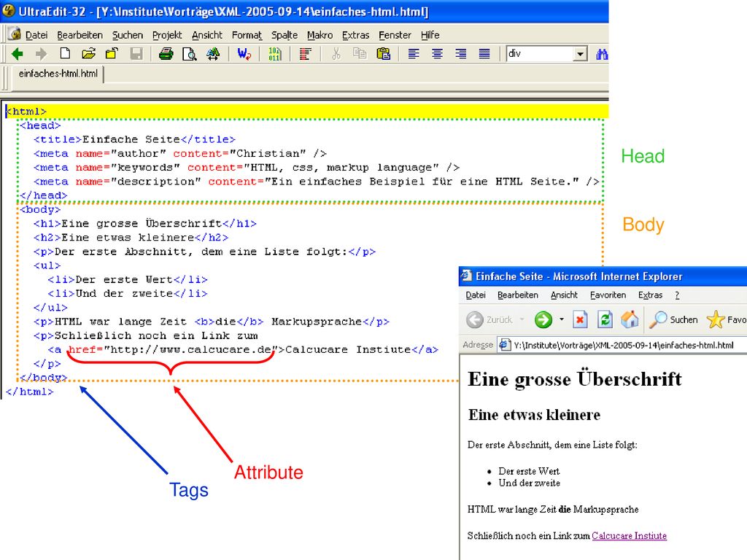Click the document icon left of UltraEdit's Datei menu
The width and height of the screenshot is (747, 560).
click(x=15, y=34)
